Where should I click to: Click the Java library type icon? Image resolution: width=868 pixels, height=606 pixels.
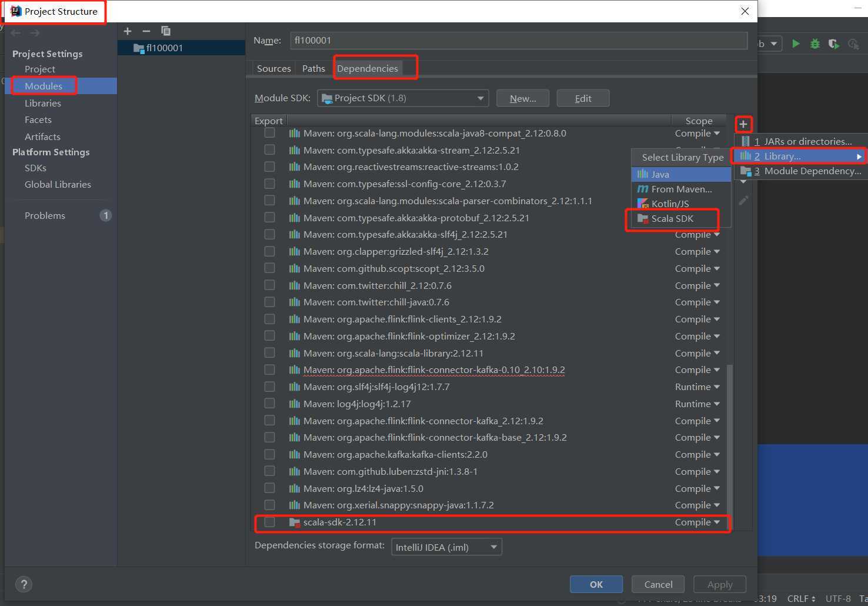coord(643,174)
